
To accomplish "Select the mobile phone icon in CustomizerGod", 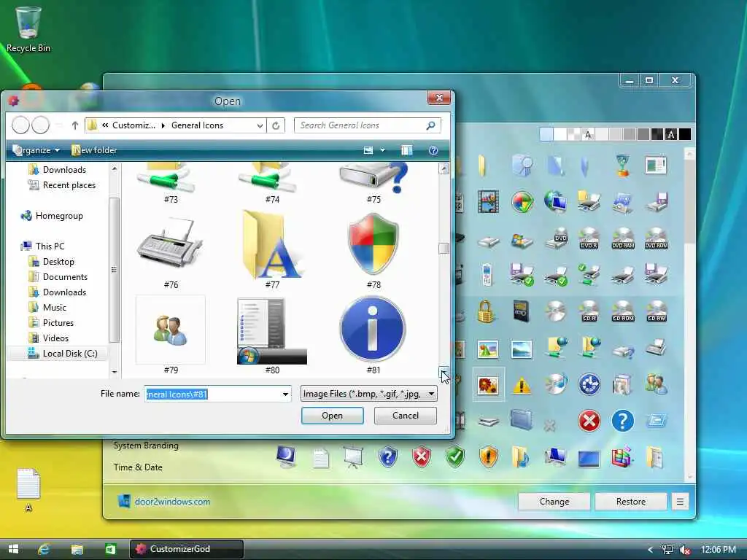I will point(487,275).
